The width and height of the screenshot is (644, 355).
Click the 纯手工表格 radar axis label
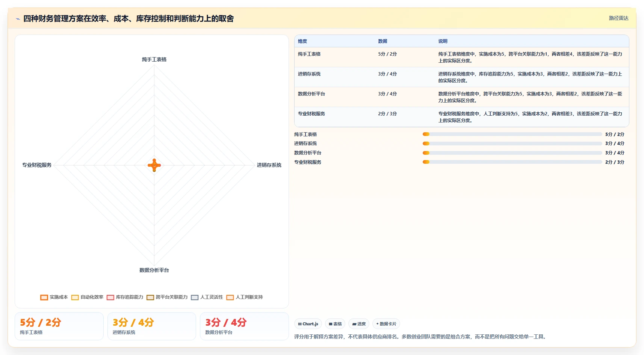pyautogui.click(x=154, y=59)
